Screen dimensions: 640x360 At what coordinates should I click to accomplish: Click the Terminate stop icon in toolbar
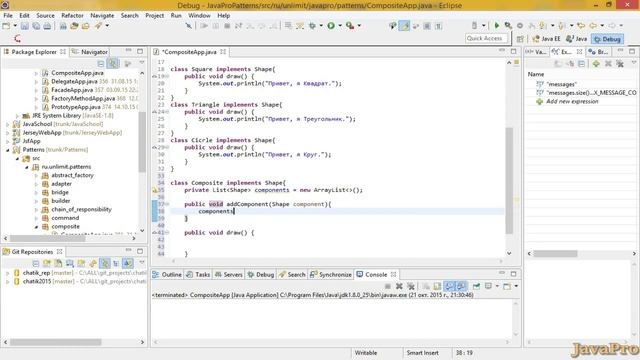pyautogui.click(x=227, y=26)
